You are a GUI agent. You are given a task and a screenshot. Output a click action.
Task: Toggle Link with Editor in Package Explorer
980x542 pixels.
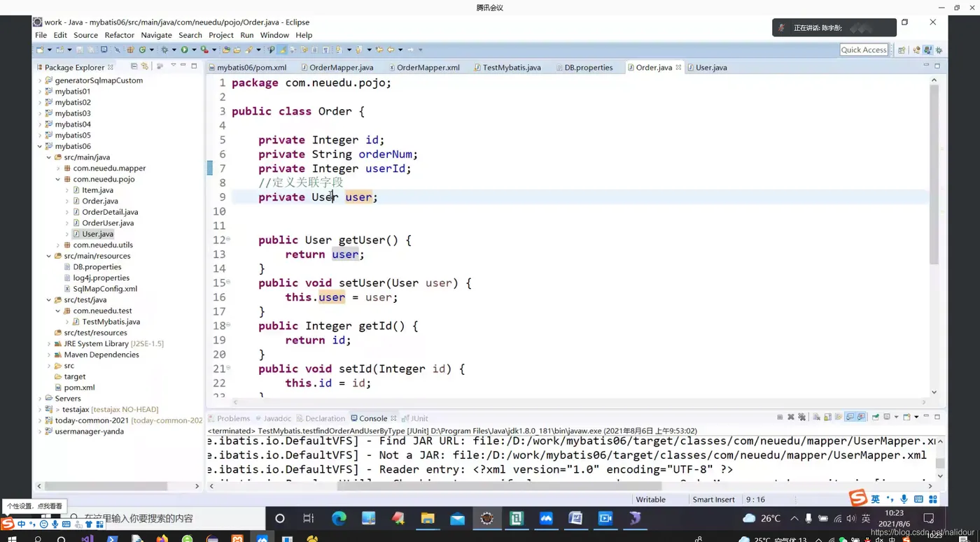(145, 66)
